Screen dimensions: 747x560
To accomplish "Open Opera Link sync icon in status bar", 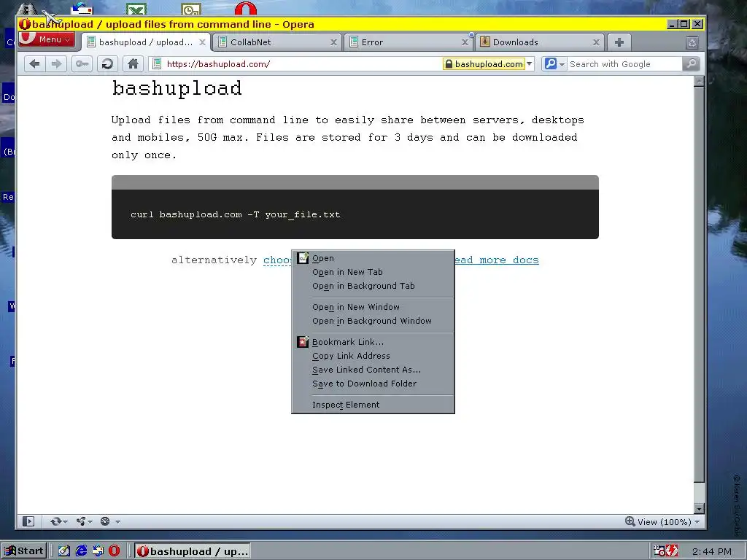I will coord(55,521).
